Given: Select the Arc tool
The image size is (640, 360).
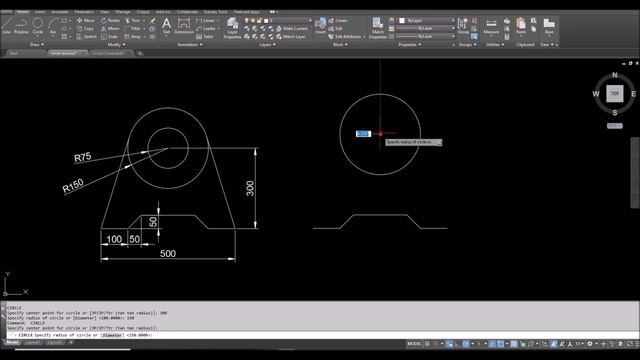Looking at the screenshot, I should point(53,26).
